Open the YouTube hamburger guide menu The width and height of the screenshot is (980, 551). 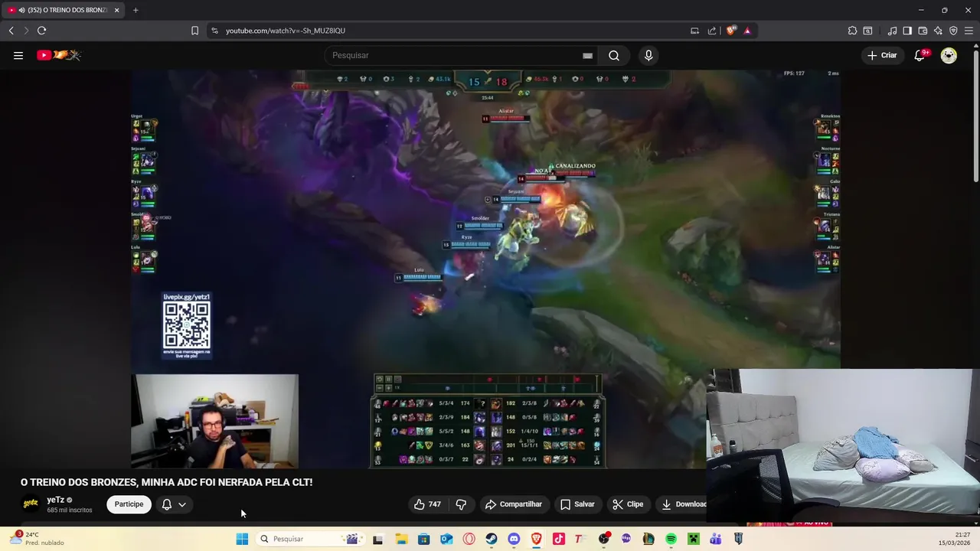(18, 55)
